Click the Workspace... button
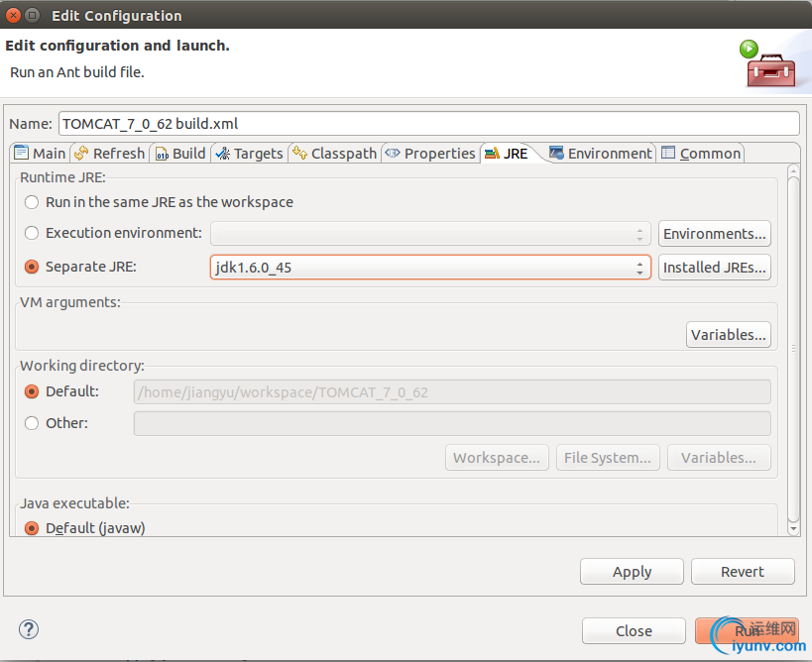 [x=497, y=458]
